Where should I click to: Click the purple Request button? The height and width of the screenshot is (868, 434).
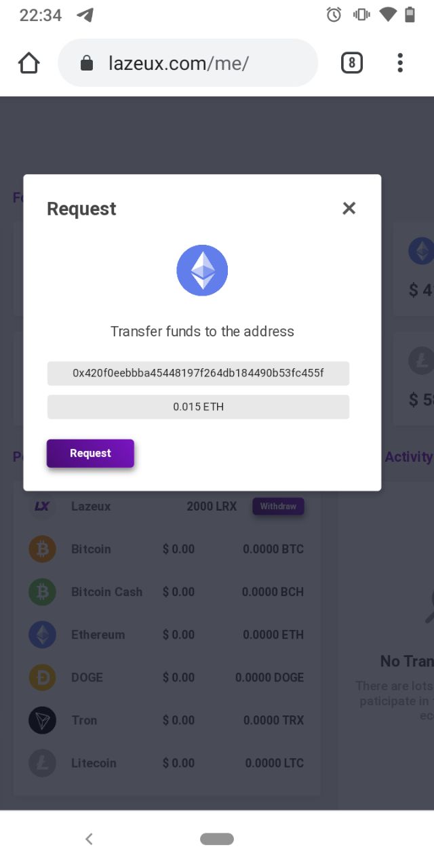[x=90, y=454]
